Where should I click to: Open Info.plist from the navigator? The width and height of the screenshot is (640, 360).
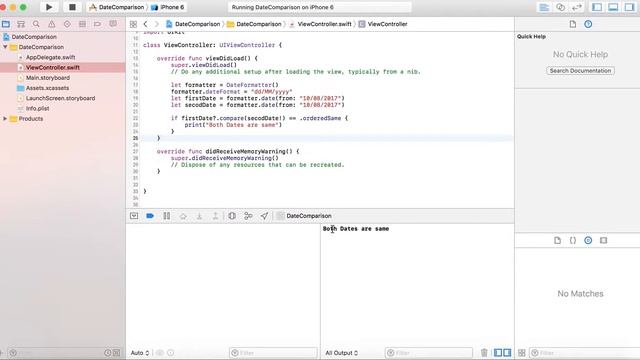click(x=38, y=108)
